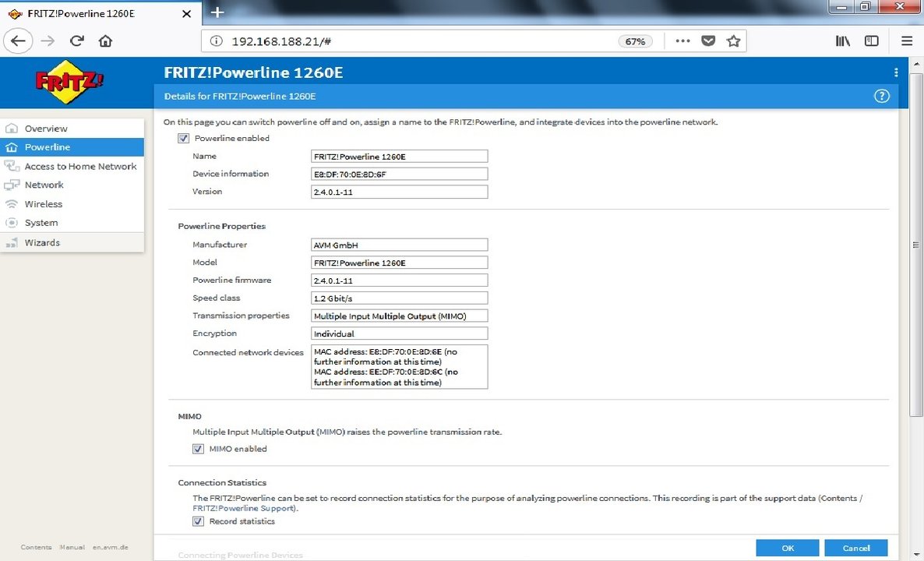Open the Wireless sidebar menu

(x=72, y=204)
